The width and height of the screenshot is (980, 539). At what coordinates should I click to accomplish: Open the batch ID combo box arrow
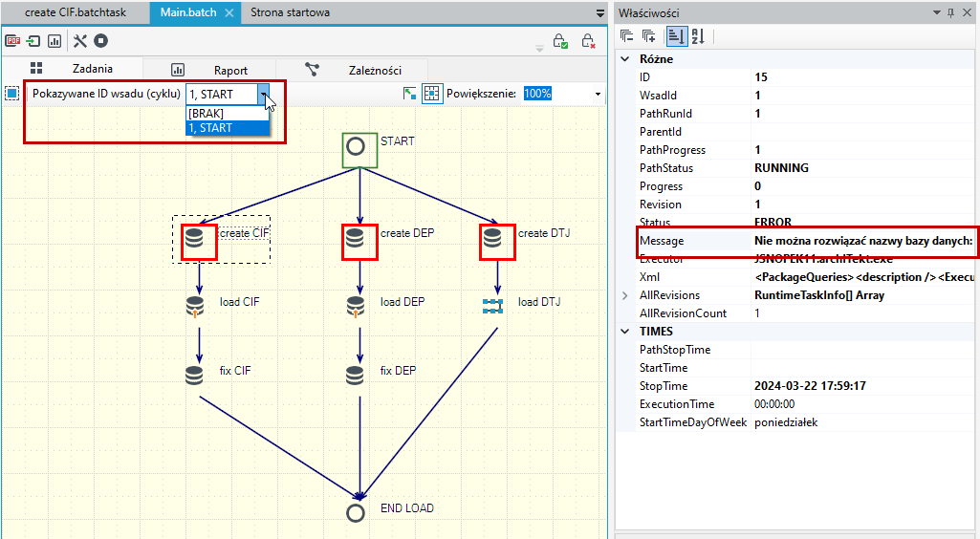click(x=264, y=95)
